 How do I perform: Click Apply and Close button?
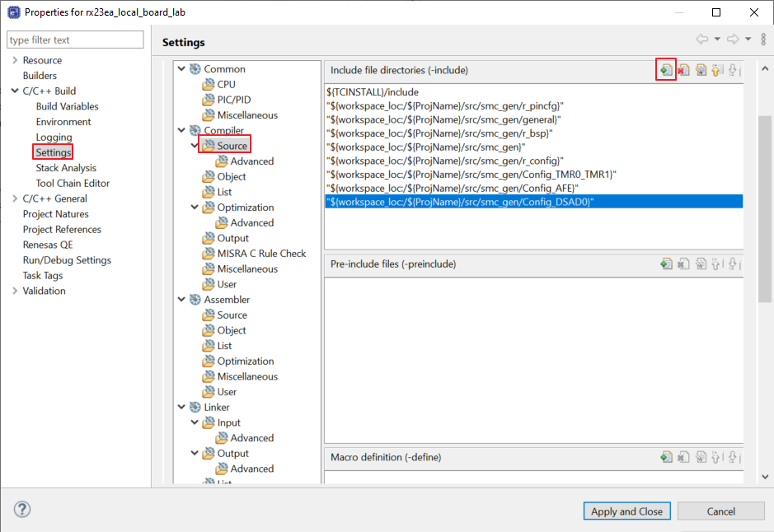pyautogui.click(x=627, y=511)
